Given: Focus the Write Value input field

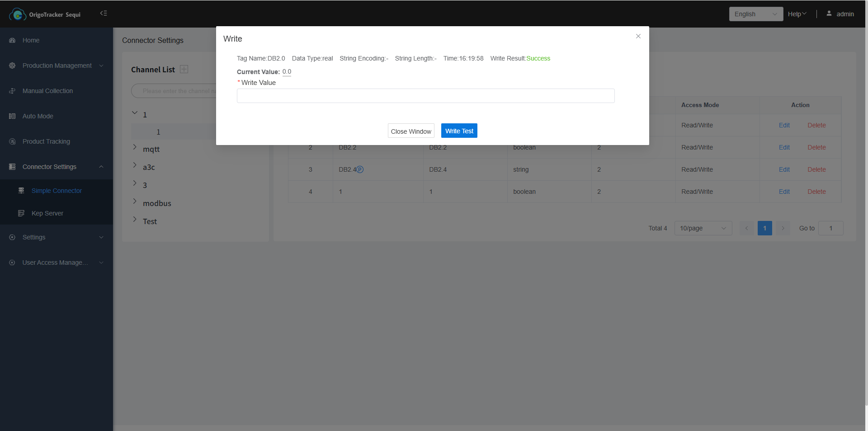Looking at the screenshot, I should click(425, 96).
